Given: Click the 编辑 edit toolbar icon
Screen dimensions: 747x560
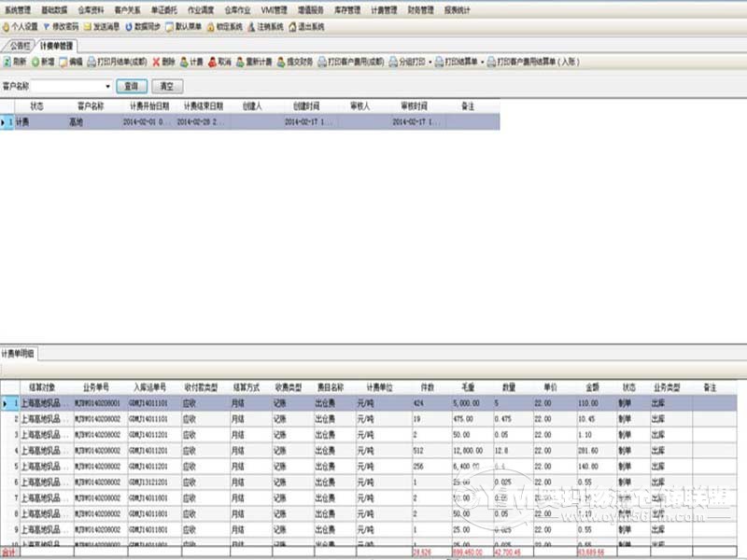Looking at the screenshot, I should tap(63, 62).
